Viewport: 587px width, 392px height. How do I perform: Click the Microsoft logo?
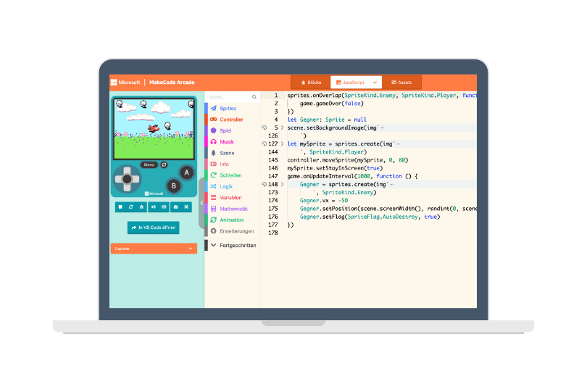click(125, 83)
